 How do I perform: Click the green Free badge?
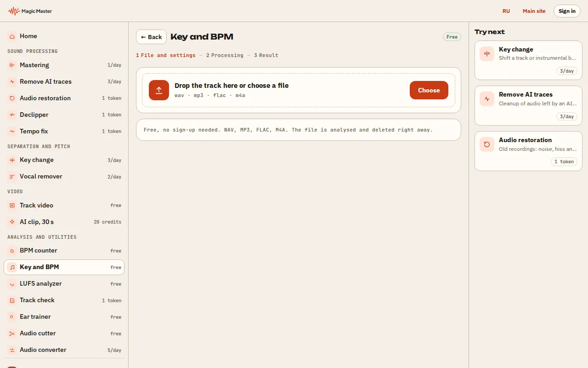click(452, 37)
